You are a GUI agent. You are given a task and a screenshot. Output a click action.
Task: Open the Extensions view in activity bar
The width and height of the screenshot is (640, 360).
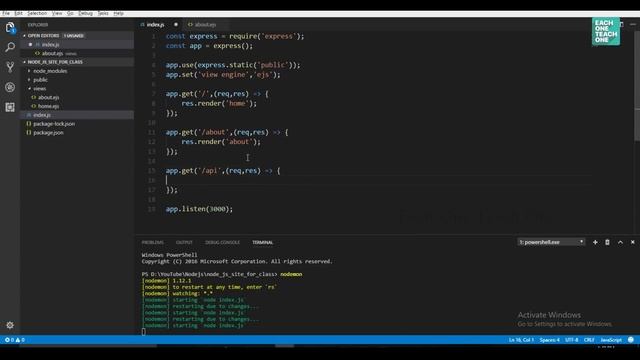pos(10,107)
